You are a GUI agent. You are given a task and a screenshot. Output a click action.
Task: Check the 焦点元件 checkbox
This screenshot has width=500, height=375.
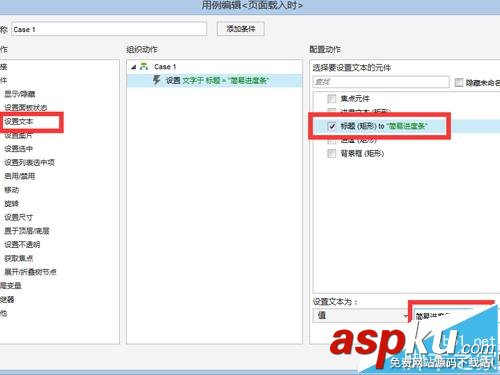332,98
